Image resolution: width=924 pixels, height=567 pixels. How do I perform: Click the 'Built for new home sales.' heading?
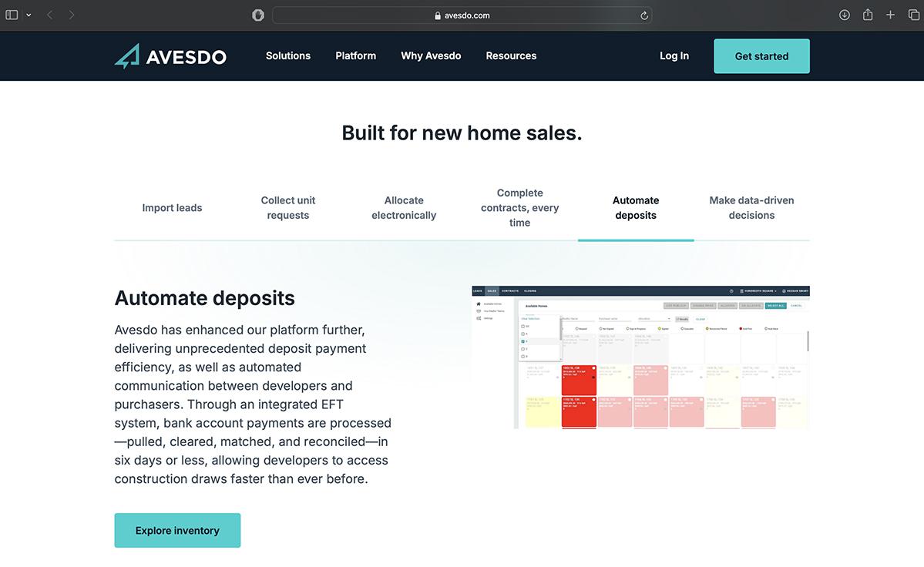[x=462, y=133]
